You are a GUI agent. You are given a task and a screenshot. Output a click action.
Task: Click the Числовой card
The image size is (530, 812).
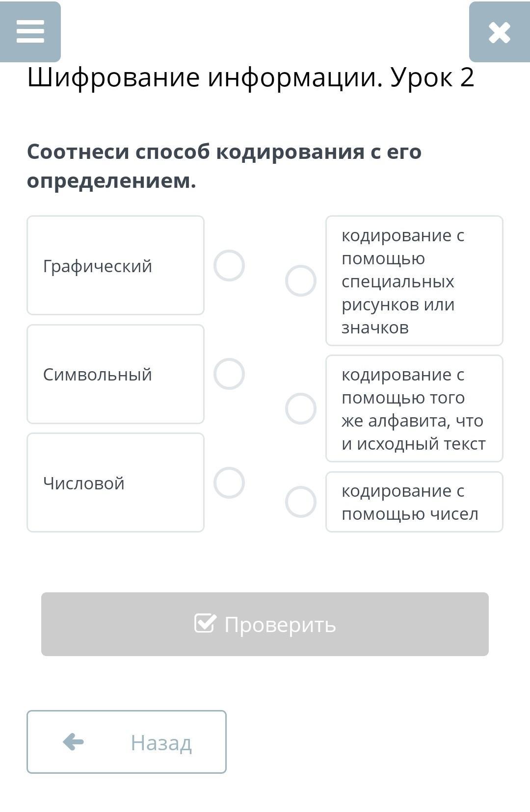pos(115,482)
